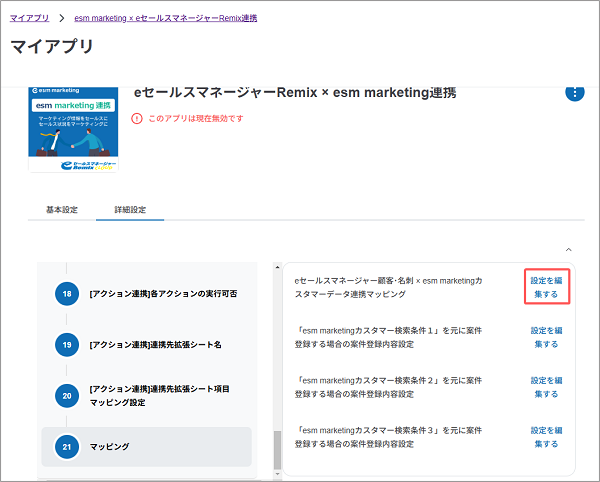The height and width of the screenshot is (482, 600).
Task: Click 設定を編集する for カスタマーデータ連携マッピング
Action: click(546, 288)
